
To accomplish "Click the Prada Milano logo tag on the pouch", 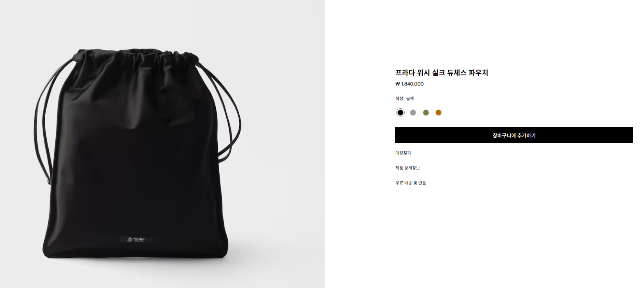I will [136, 239].
